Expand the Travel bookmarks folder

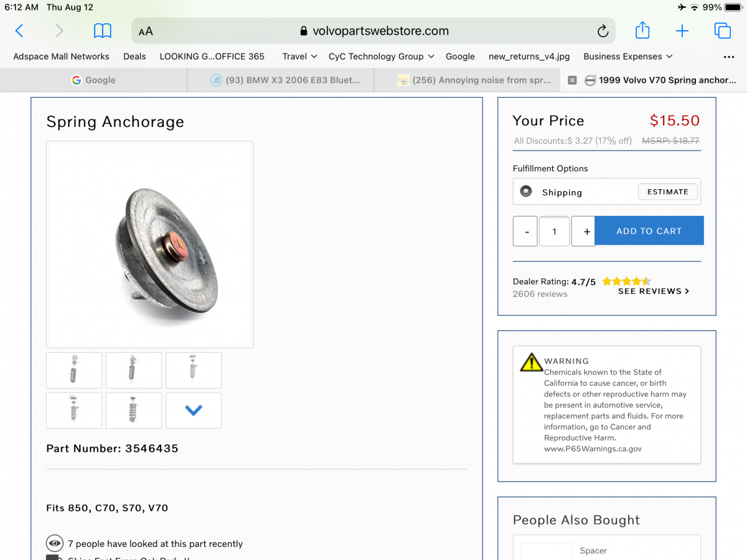[299, 57]
